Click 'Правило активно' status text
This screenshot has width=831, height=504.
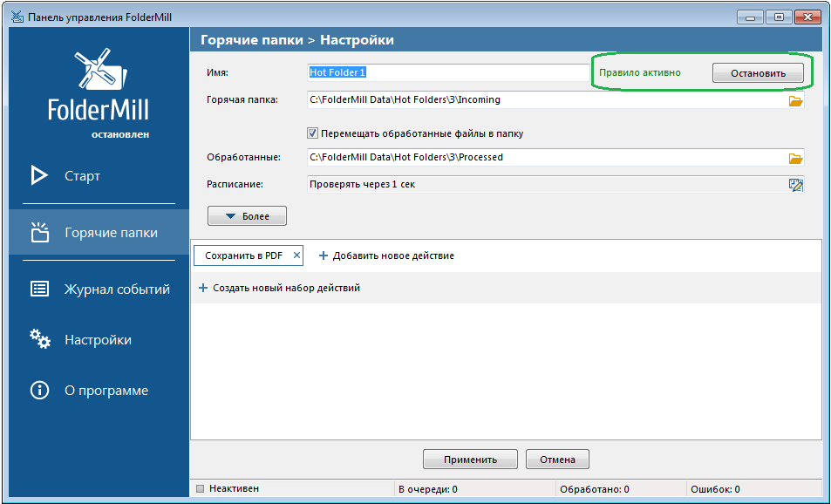coord(640,72)
